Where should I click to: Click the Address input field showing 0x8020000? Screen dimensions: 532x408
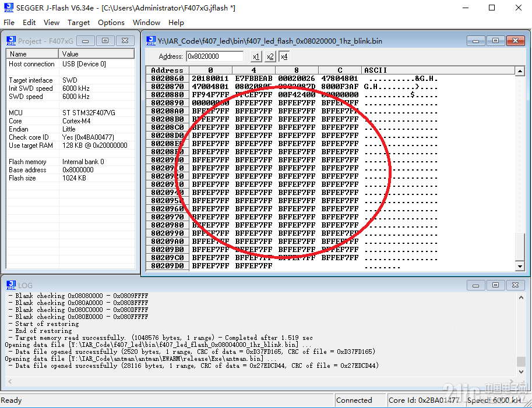(215, 56)
